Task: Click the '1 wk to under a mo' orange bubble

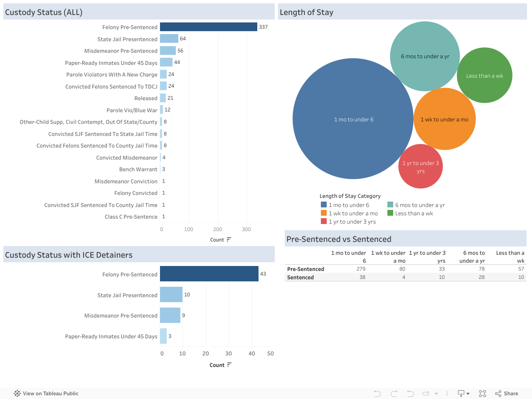Action: click(x=445, y=119)
